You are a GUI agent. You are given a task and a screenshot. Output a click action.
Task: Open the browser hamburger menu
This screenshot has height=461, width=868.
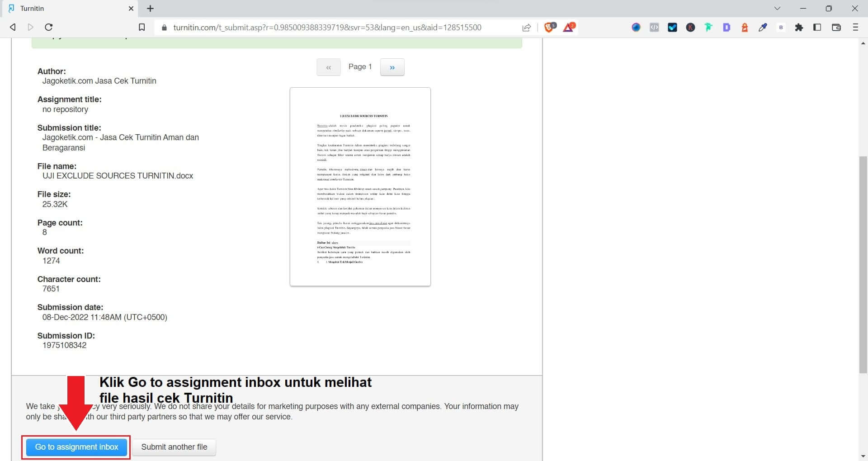[855, 27]
